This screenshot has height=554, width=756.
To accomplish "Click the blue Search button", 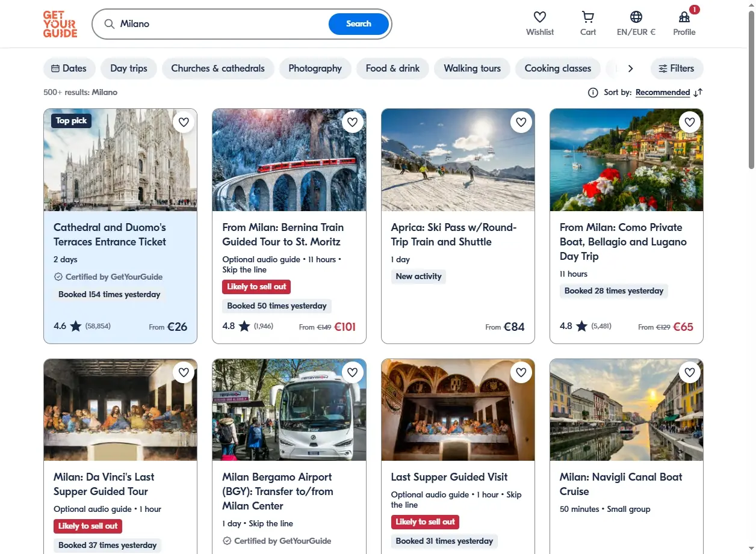I will (x=359, y=24).
